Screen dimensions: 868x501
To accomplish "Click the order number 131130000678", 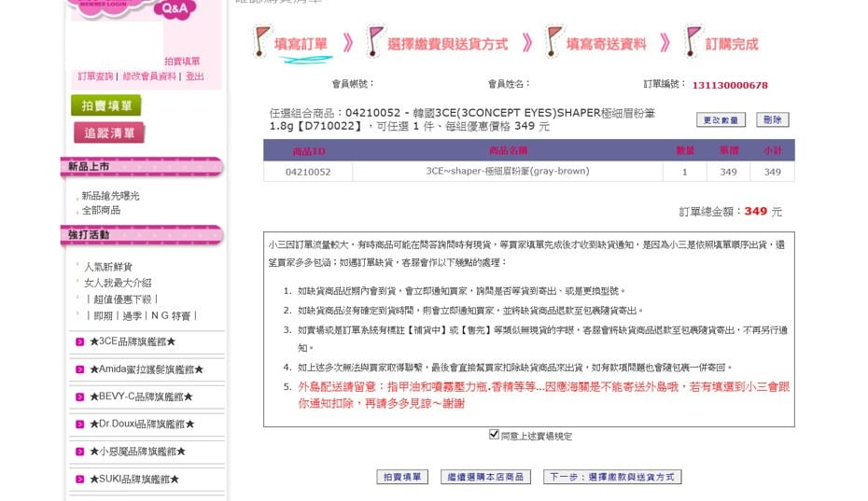I will click(730, 85).
